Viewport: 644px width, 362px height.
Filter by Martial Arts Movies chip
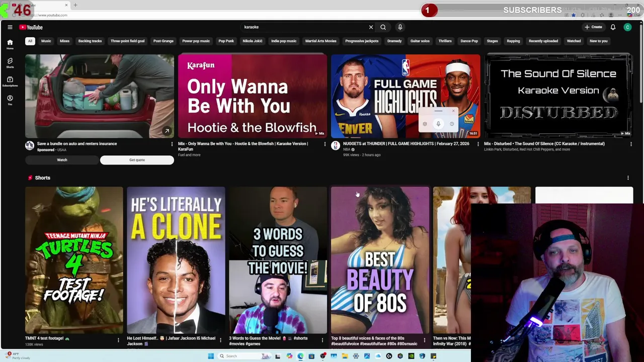(x=320, y=41)
